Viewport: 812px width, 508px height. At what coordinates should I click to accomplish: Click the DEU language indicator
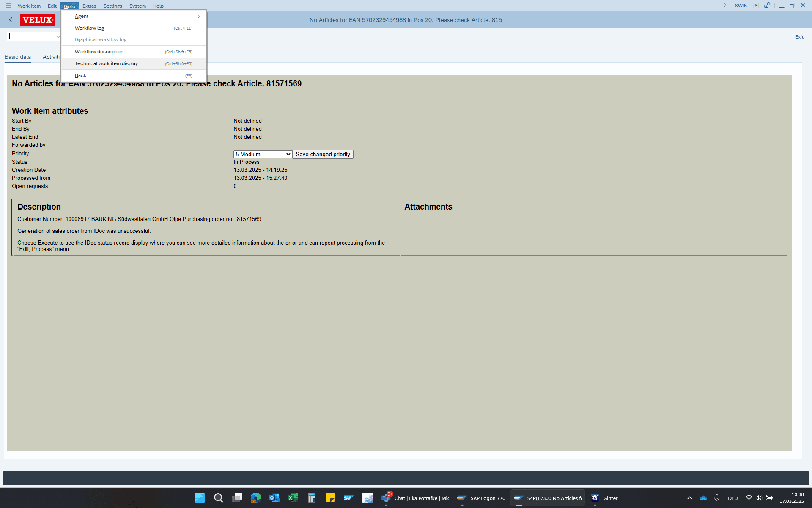tap(733, 498)
